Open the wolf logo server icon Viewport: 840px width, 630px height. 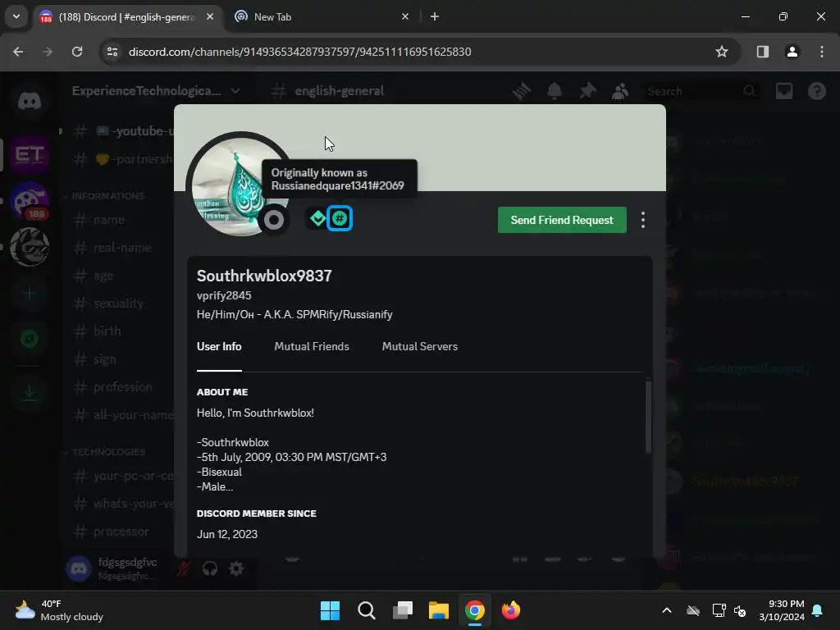tap(30, 247)
